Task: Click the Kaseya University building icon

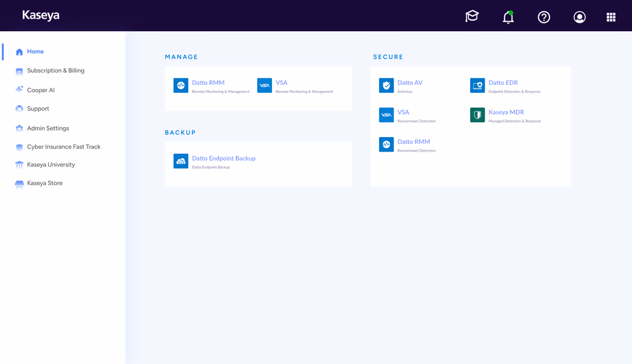Action: [x=19, y=164]
